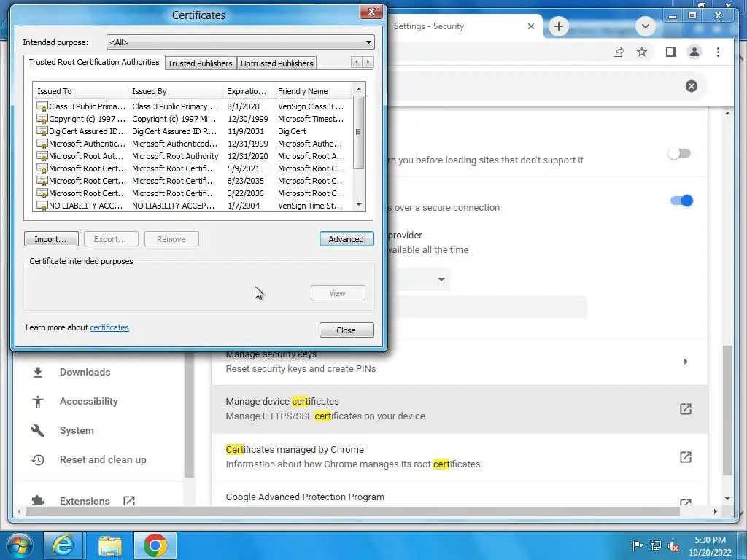Image resolution: width=747 pixels, height=560 pixels.
Task: Switch to Untrusted Publishers tab
Action: click(x=276, y=63)
